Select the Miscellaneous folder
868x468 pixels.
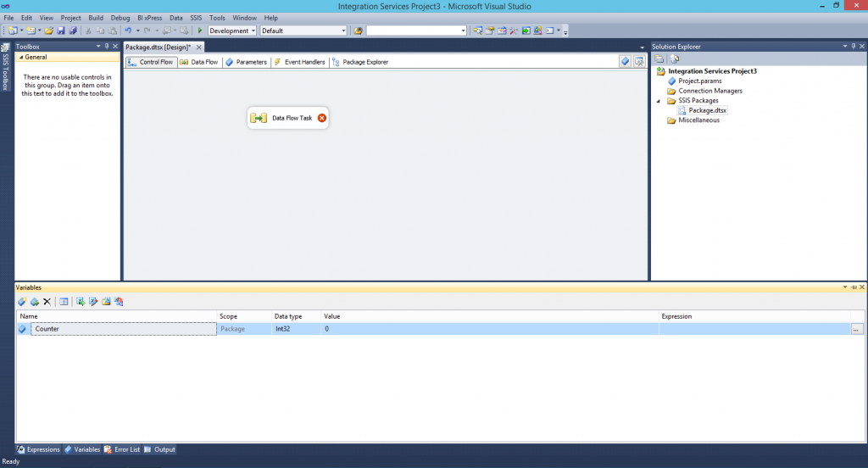click(698, 120)
